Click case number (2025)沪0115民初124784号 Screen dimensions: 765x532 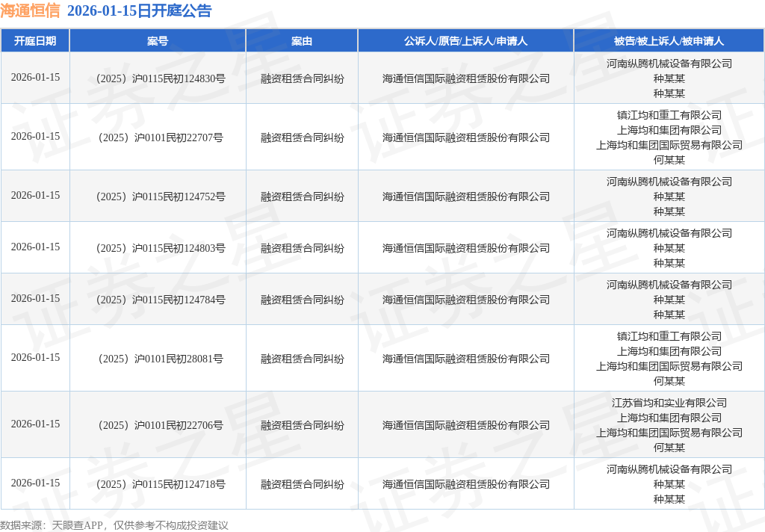pos(161,300)
